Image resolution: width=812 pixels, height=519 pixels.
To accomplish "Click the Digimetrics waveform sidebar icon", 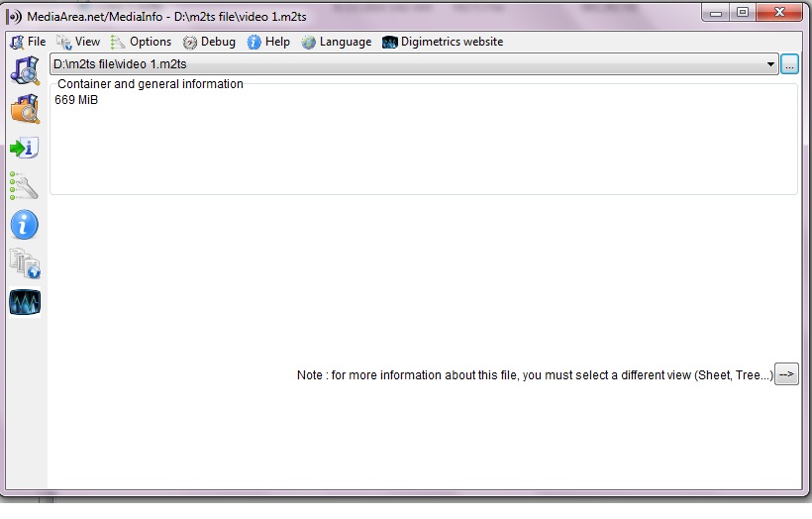I will pos(25,302).
